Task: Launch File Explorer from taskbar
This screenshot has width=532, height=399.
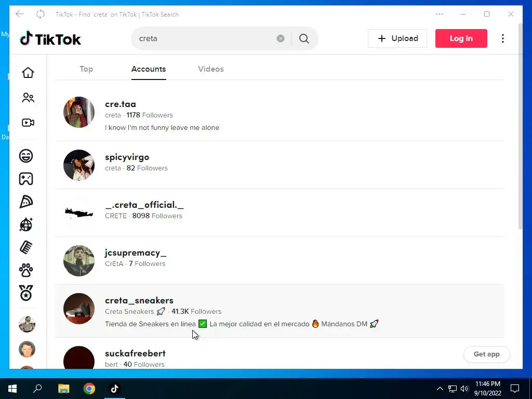Action: tap(63, 389)
